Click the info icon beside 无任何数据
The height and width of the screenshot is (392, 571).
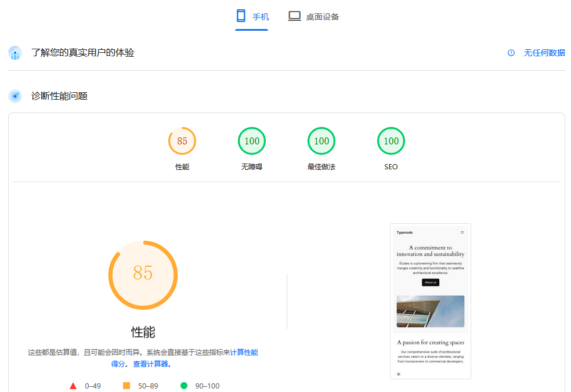click(x=511, y=53)
